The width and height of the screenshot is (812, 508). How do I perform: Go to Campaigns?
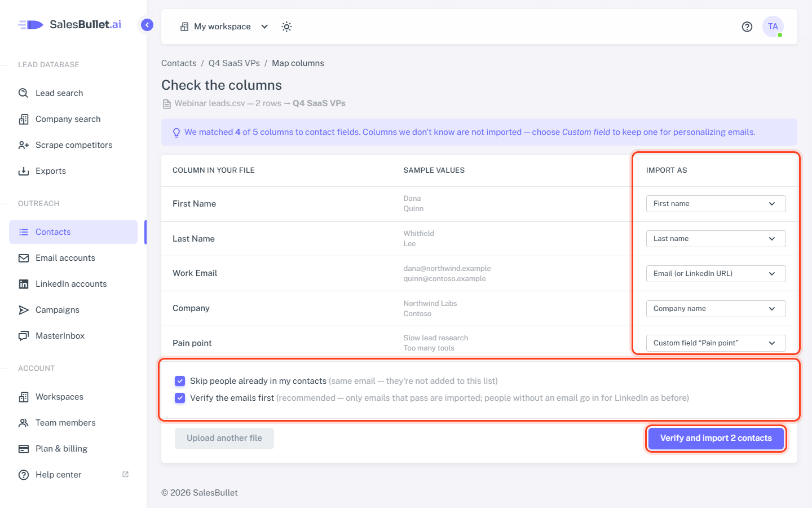73,310
